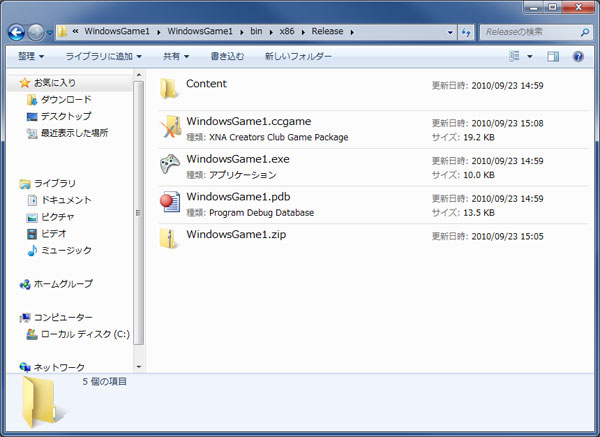This screenshot has height=437, width=600.
Task: Open ドキュメント library
Action: click(66, 200)
